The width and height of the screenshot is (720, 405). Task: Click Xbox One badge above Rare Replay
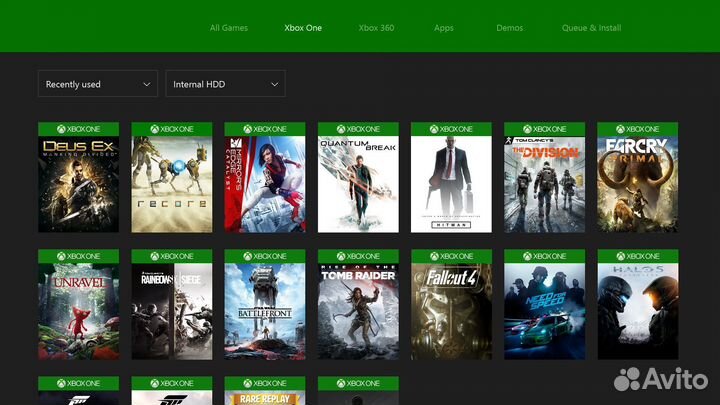point(265,383)
